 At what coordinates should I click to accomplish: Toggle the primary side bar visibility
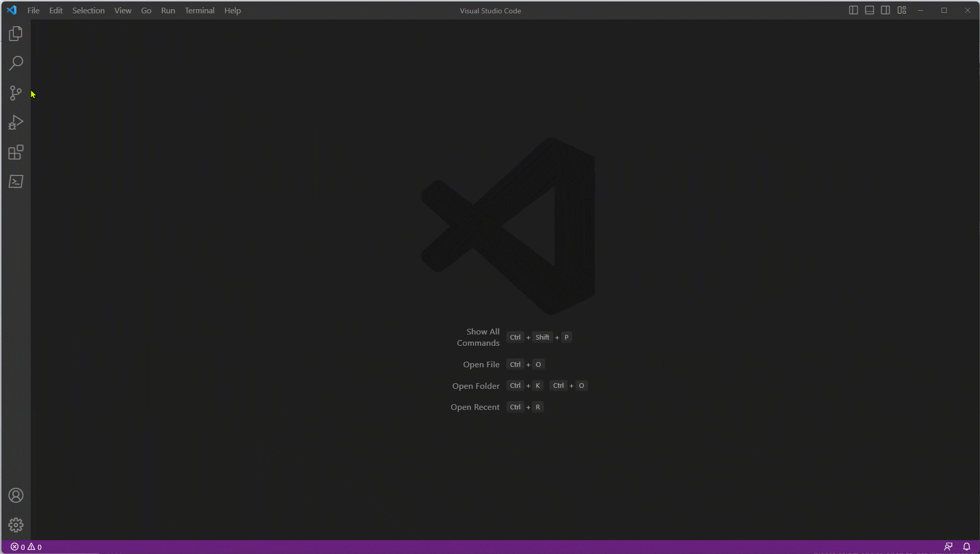[852, 10]
